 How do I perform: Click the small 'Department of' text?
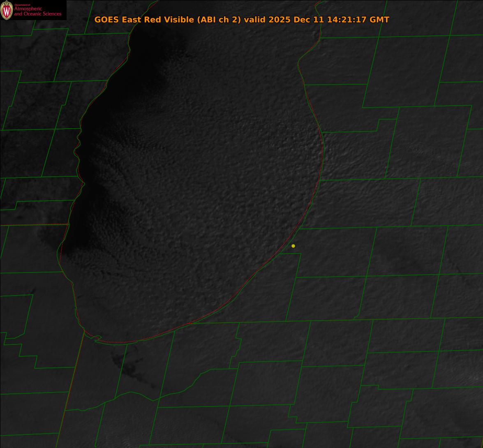click(x=22, y=5)
